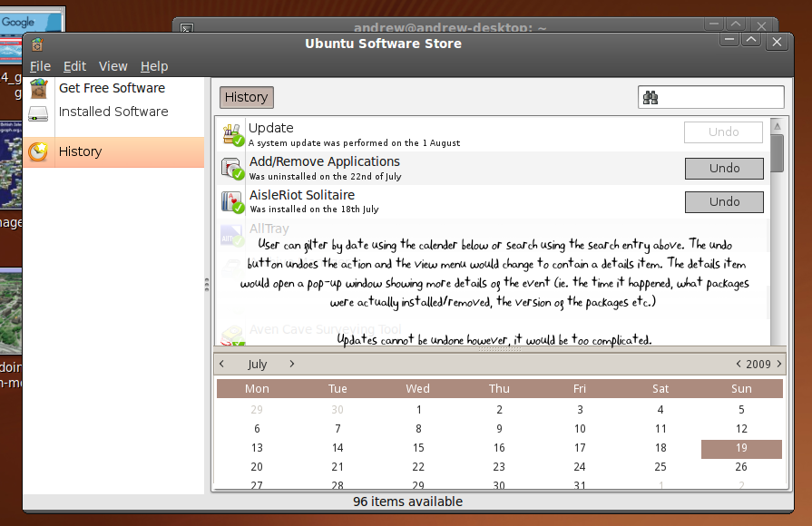The image size is (812, 526).
Task: Undo the AisleRiot Solitaire installation
Action: pos(724,201)
